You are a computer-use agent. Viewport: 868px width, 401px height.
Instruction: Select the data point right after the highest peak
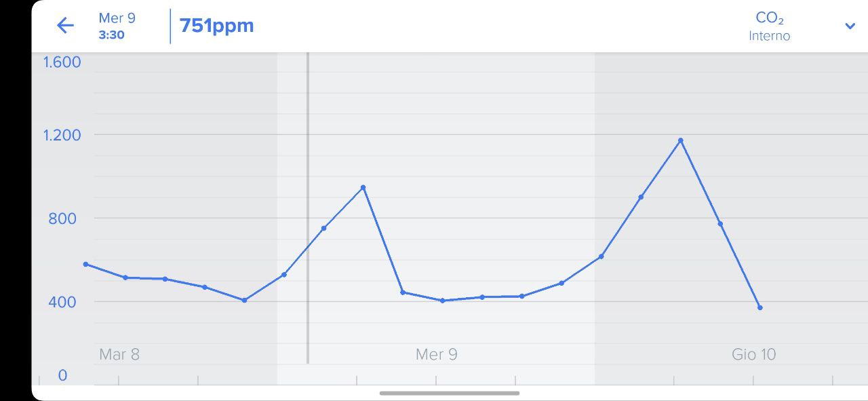pos(720,224)
